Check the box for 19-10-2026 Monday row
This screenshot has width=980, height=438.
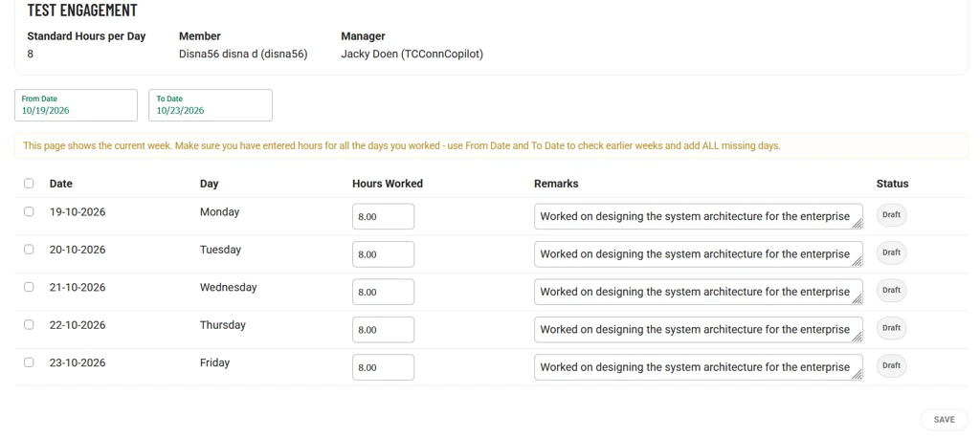point(29,211)
